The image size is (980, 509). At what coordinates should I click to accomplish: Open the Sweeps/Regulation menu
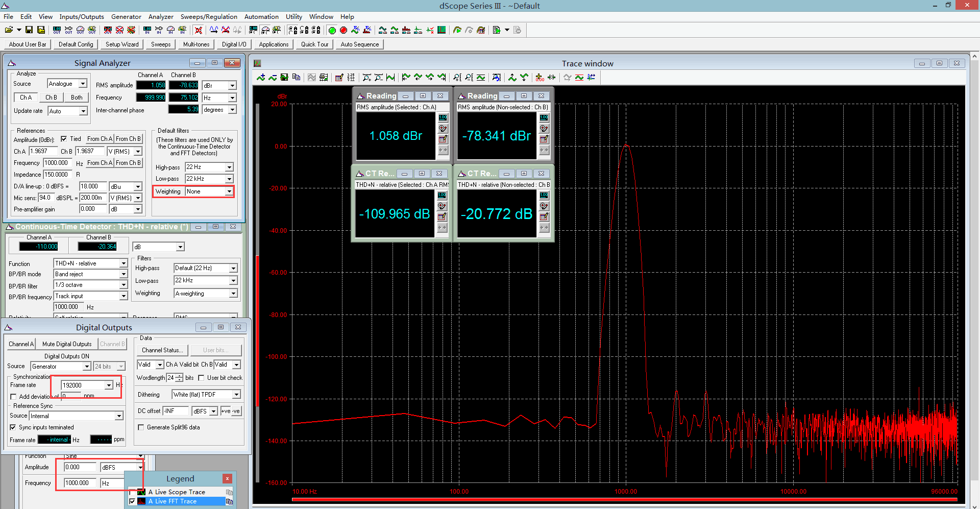[x=209, y=17]
